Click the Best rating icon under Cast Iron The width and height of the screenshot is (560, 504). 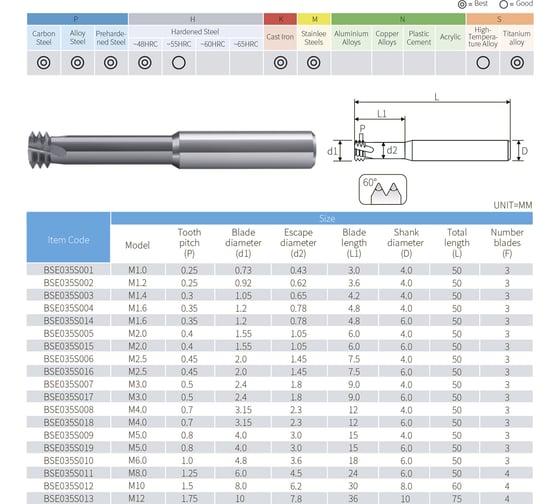coord(280,63)
